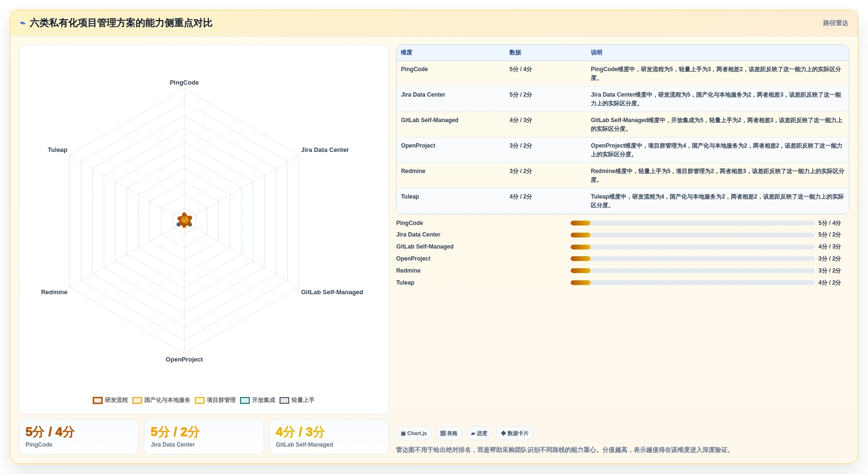Click the PingCode progress bar
The width and height of the screenshot is (868, 474).
pos(692,223)
